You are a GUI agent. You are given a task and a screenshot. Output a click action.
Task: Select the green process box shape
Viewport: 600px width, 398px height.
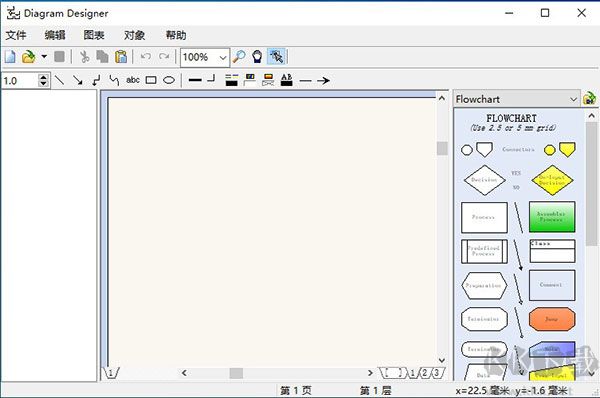point(552,217)
